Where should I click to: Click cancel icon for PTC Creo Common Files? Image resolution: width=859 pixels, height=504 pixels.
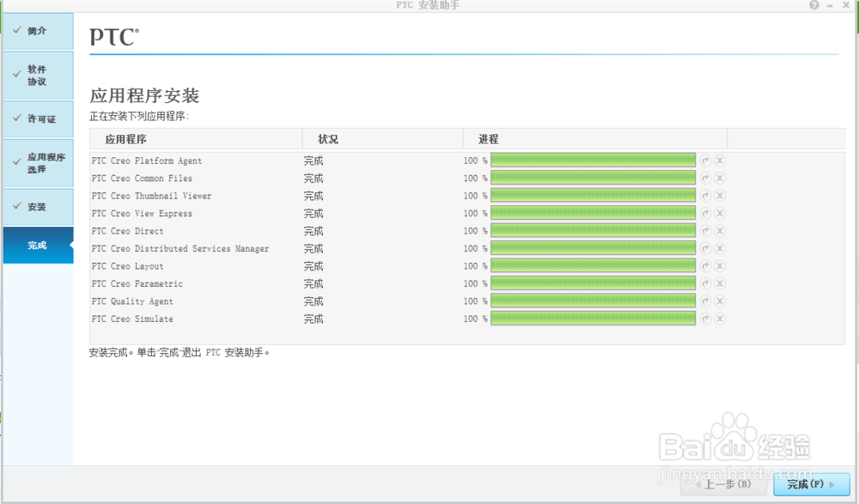click(x=720, y=178)
